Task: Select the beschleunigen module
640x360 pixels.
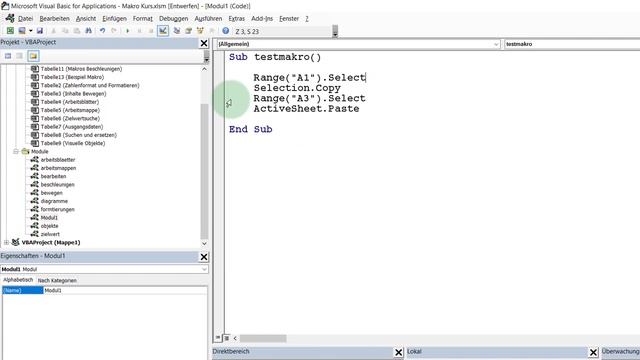Action: (x=57, y=184)
